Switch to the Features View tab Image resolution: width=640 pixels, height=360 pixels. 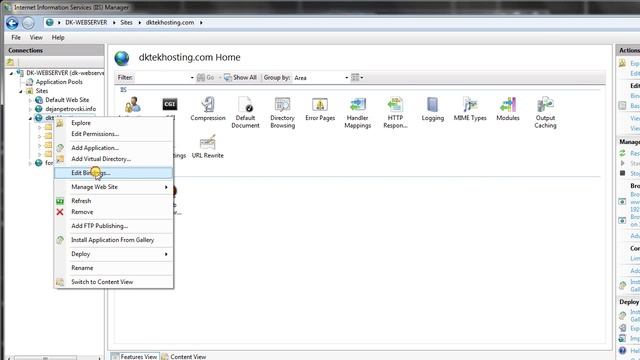135,356
